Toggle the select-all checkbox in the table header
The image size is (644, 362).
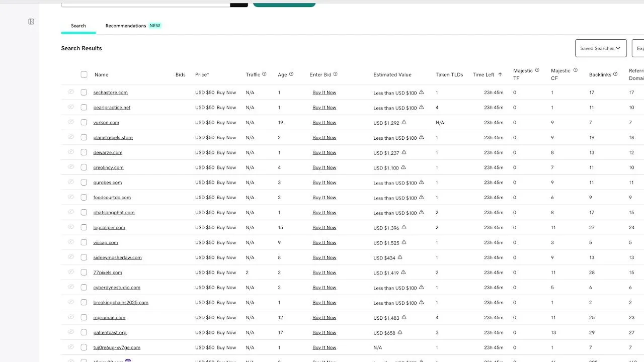pyautogui.click(x=84, y=74)
